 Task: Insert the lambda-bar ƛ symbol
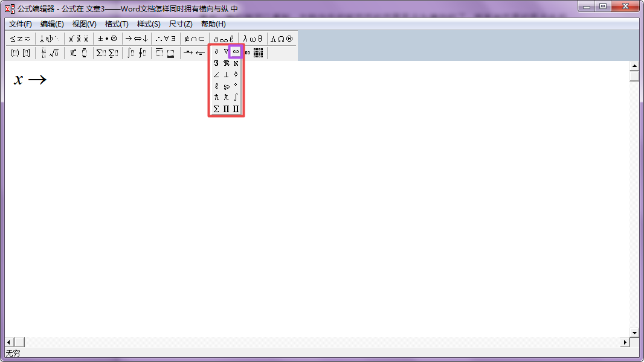(x=226, y=98)
